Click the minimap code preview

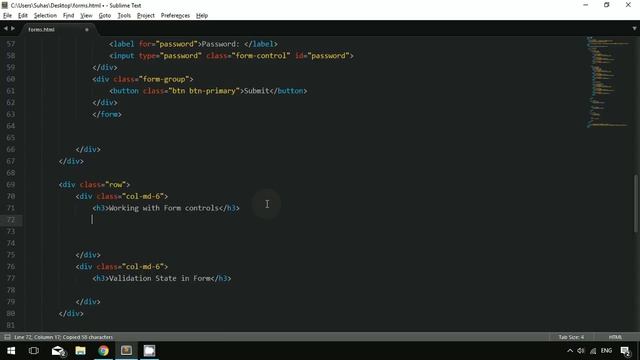point(608,82)
